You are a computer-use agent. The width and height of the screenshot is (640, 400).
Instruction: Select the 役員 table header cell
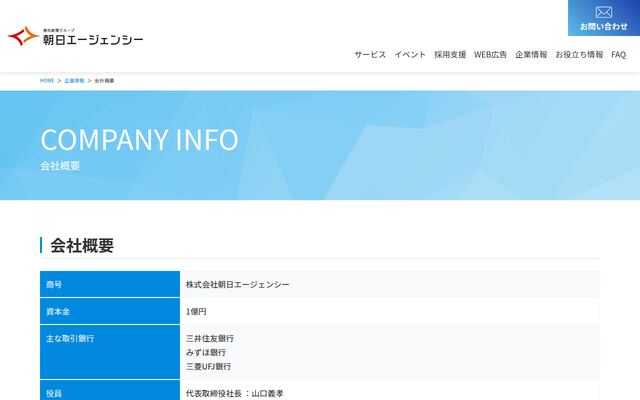pyautogui.click(x=110, y=390)
